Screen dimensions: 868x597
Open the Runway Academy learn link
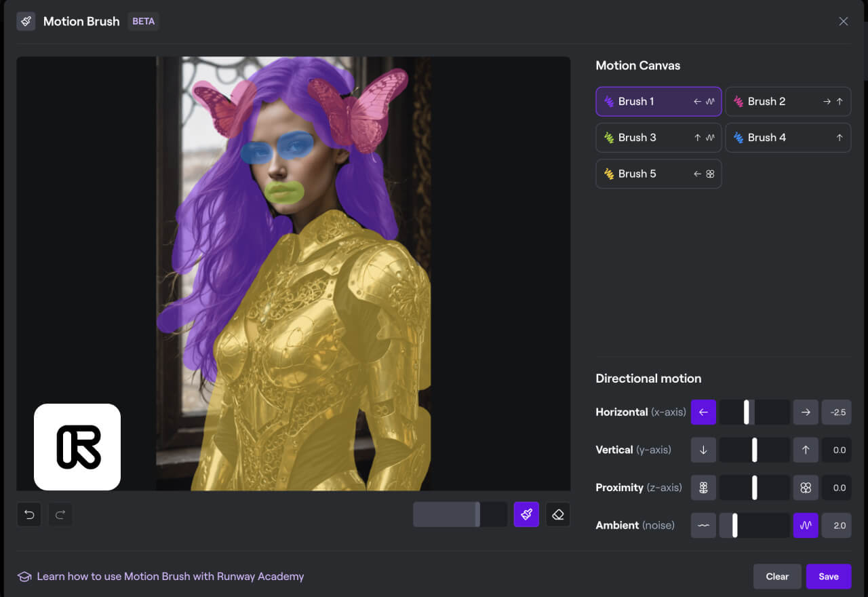pyautogui.click(x=170, y=577)
